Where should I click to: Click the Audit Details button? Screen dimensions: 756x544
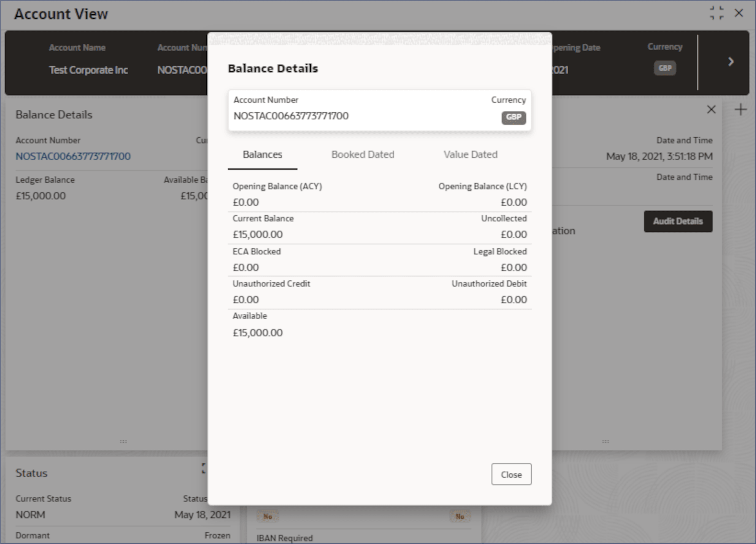(x=678, y=221)
